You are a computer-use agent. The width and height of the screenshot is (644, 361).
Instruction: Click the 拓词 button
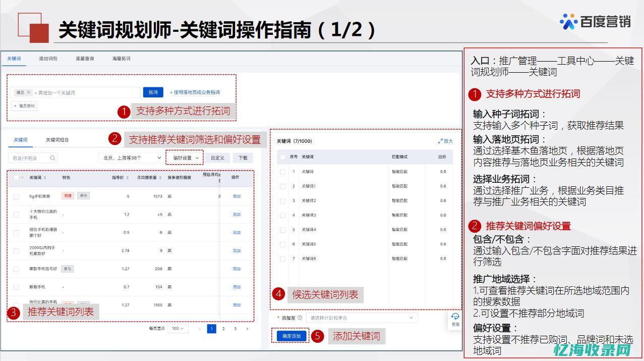[x=153, y=92]
